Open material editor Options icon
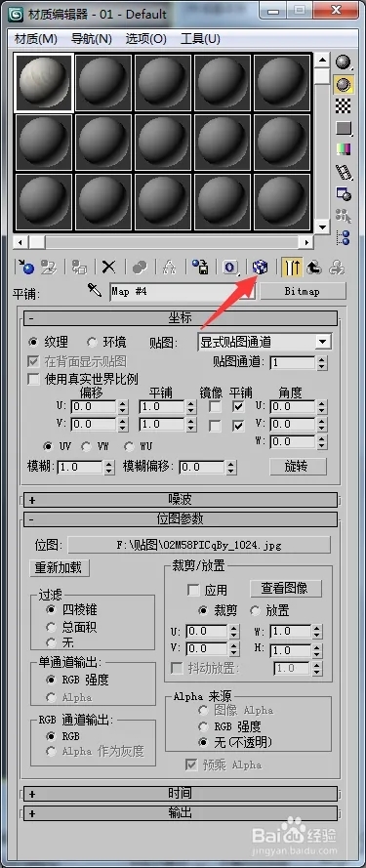The width and height of the screenshot is (366, 868). click(344, 193)
